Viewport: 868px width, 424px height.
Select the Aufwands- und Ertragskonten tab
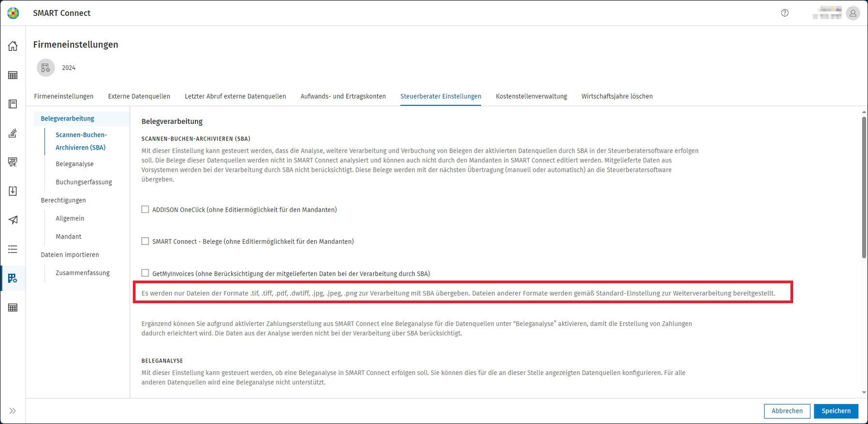[x=343, y=96]
